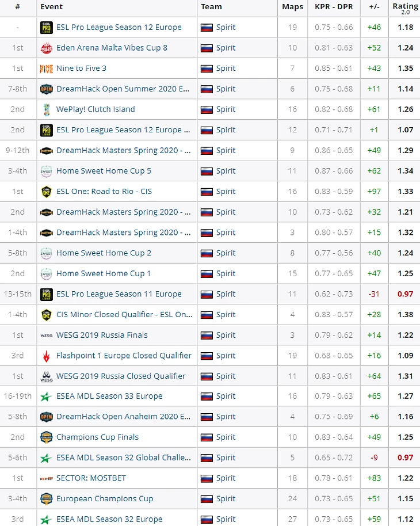Click the Eden Arena Malta Vibes Cup 8 logo

[46, 48]
